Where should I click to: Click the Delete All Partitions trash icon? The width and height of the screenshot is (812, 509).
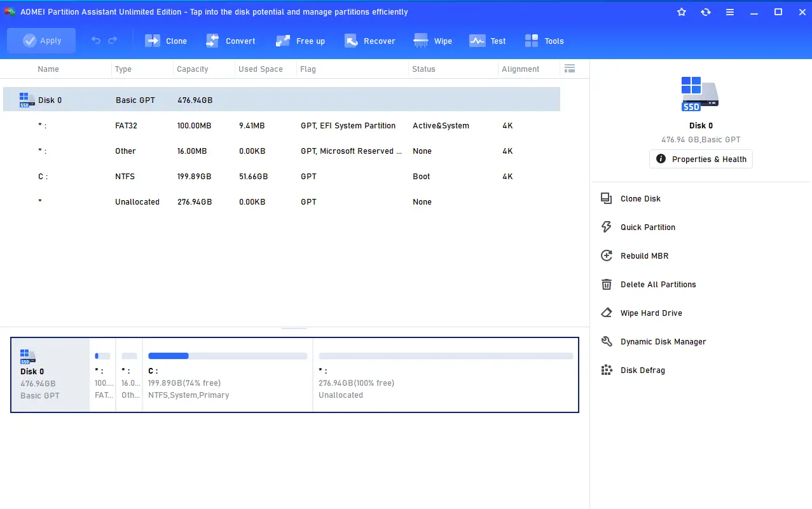(x=607, y=284)
